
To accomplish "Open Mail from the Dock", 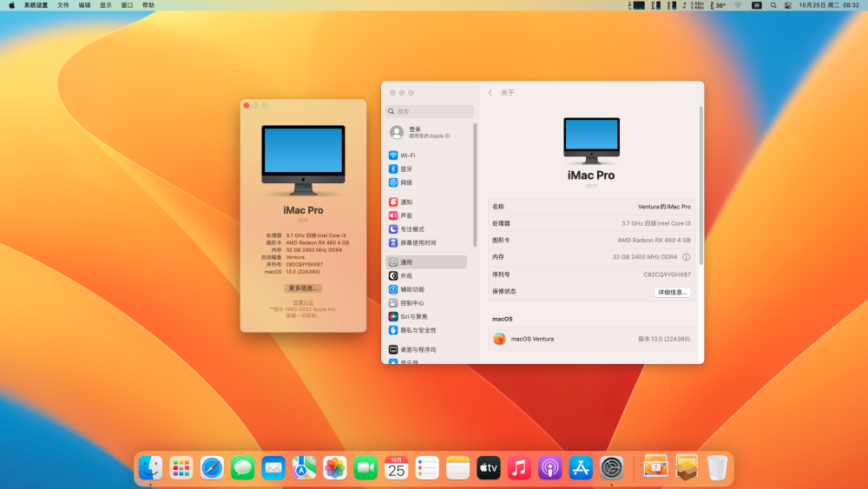I will pyautogui.click(x=273, y=468).
